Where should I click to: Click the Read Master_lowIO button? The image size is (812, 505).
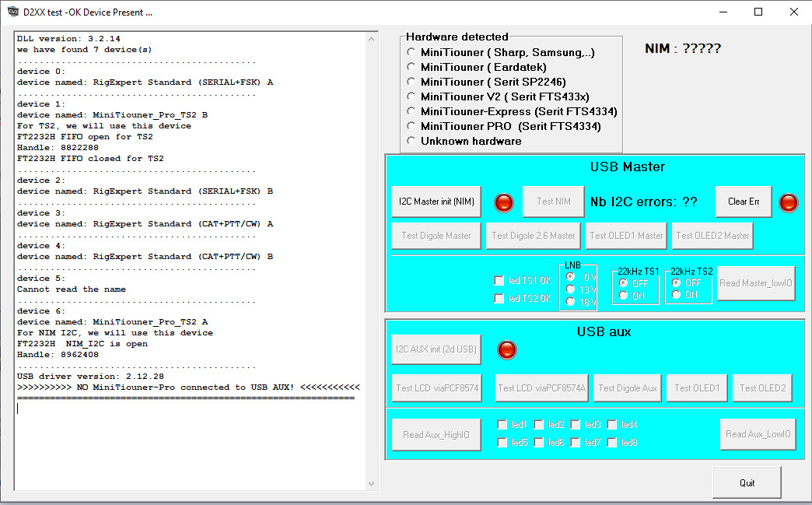click(x=755, y=283)
